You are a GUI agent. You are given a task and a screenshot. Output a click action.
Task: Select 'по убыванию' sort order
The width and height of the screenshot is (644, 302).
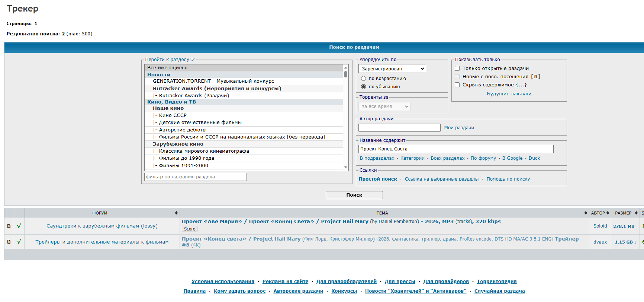(x=364, y=87)
